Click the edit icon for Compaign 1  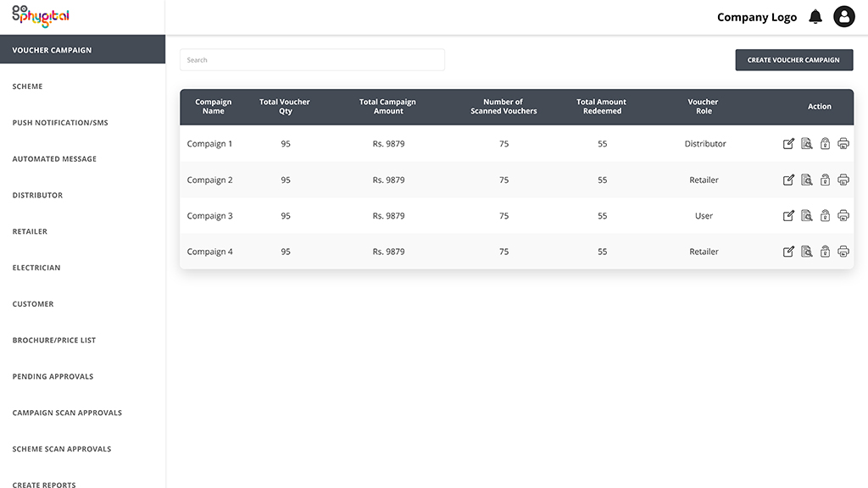click(788, 144)
